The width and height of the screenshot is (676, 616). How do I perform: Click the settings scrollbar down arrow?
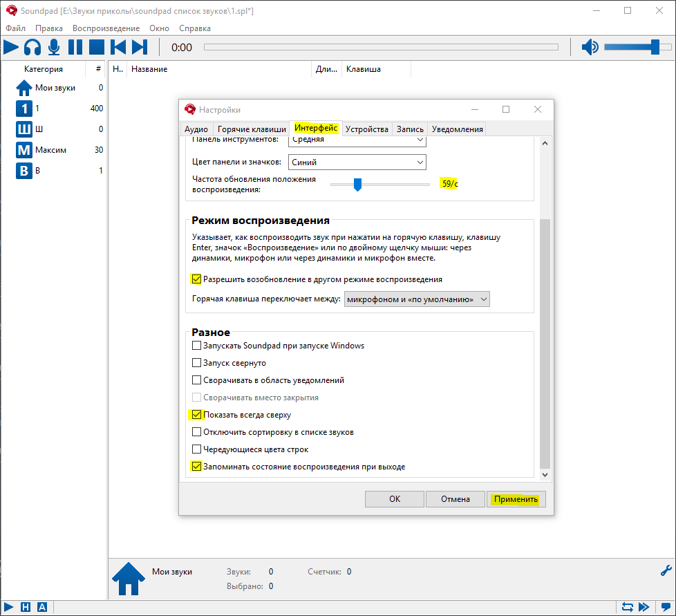545,474
